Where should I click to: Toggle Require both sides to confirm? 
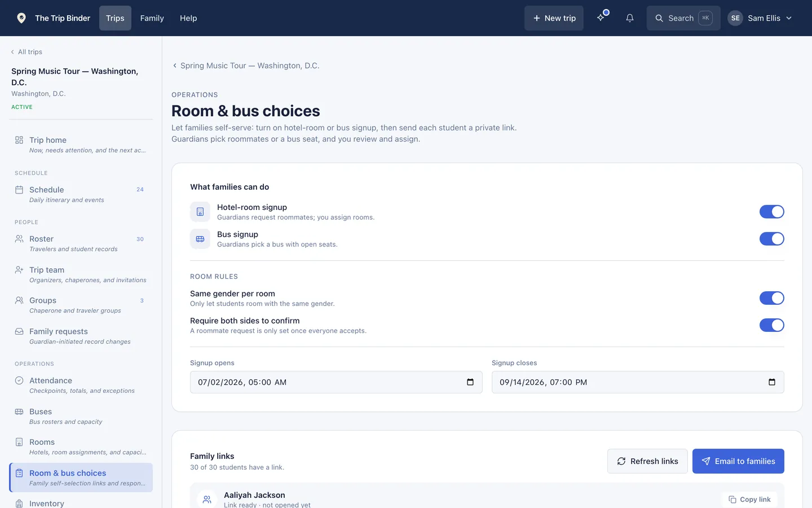click(x=772, y=325)
